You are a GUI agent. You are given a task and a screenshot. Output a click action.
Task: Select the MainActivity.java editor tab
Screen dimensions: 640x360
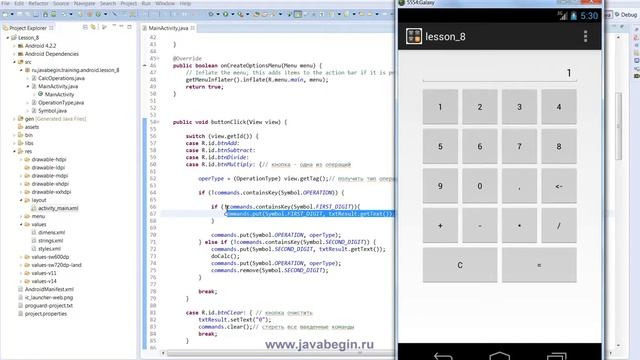pos(168,28)
